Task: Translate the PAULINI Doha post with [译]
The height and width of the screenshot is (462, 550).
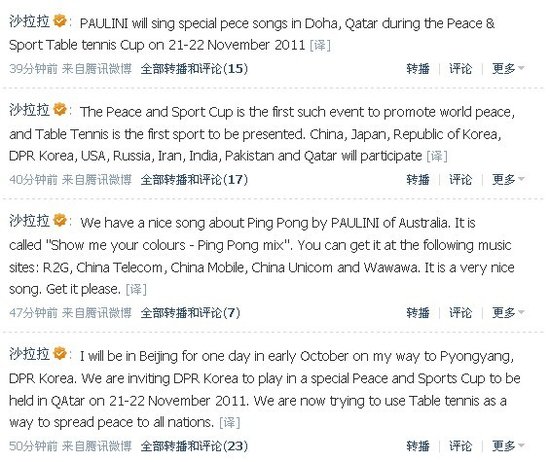Action: click(320, 45)
